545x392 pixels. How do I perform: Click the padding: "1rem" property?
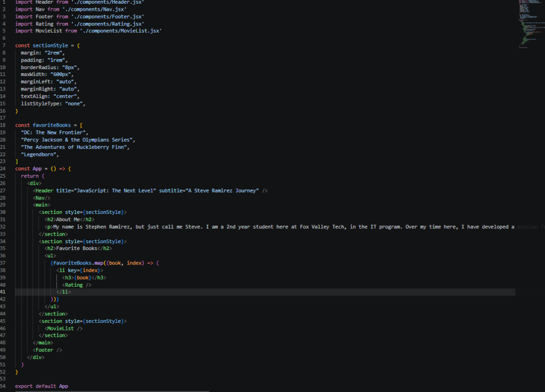(x=44, y=60)
